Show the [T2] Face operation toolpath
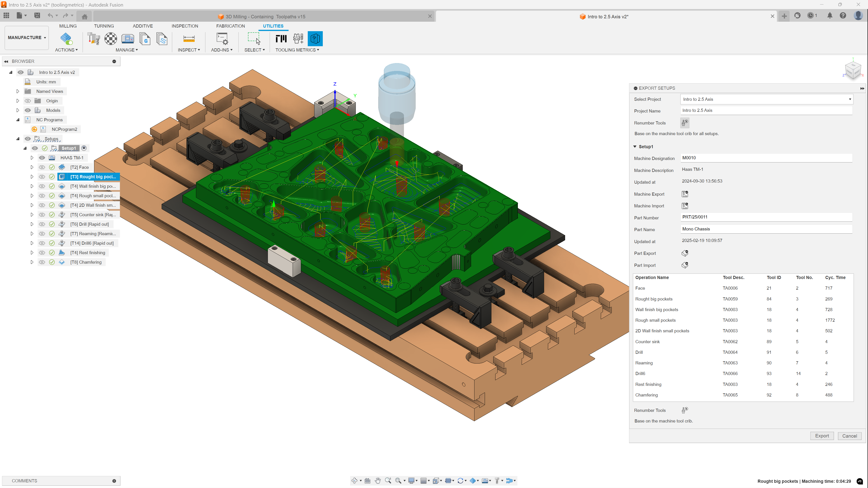 click(x=42, y=167)
